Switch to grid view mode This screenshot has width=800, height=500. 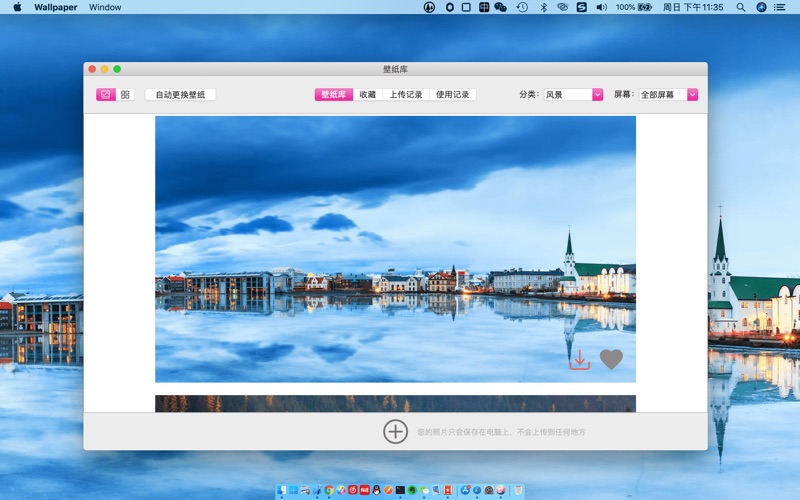pyautogui.click(x=125, y=95)
